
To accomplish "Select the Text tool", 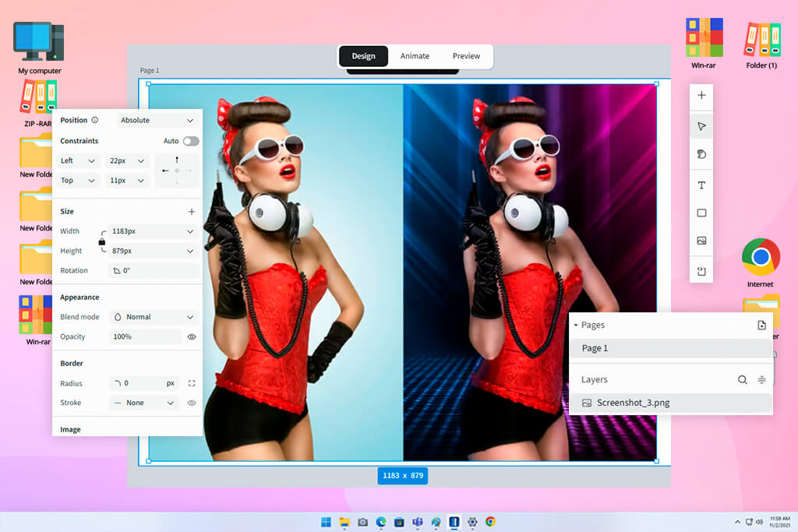I will pyautogui.click(x=701, y=185).
